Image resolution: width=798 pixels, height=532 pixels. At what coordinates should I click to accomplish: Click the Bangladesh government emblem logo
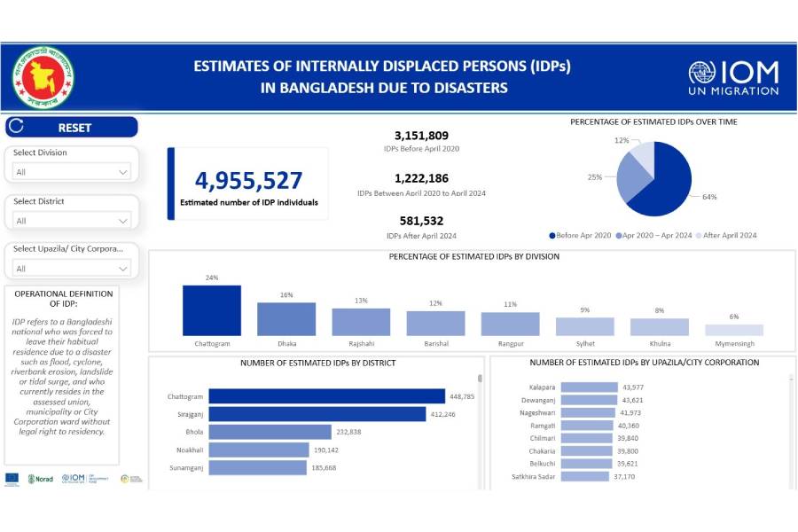[x=43, y=77]
